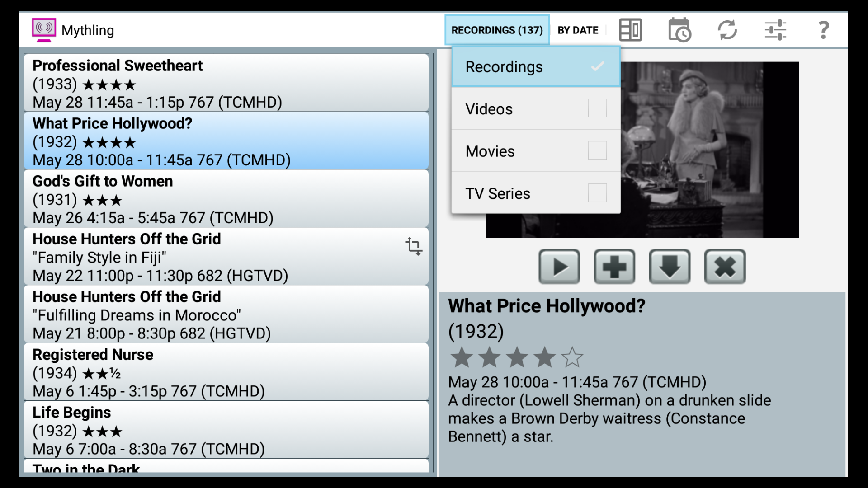
Task: Refresh the recordings list
Action: tap(727, 30)
